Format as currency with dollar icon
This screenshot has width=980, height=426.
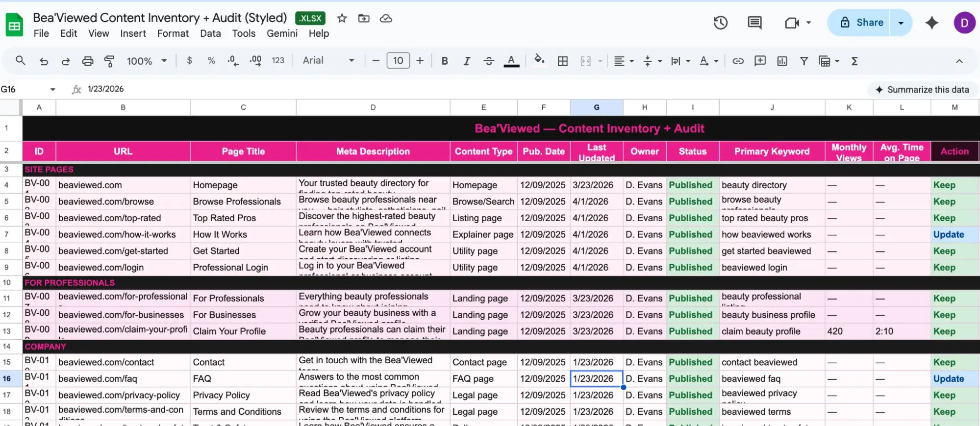pyautogui.click(x=189, y=61)
